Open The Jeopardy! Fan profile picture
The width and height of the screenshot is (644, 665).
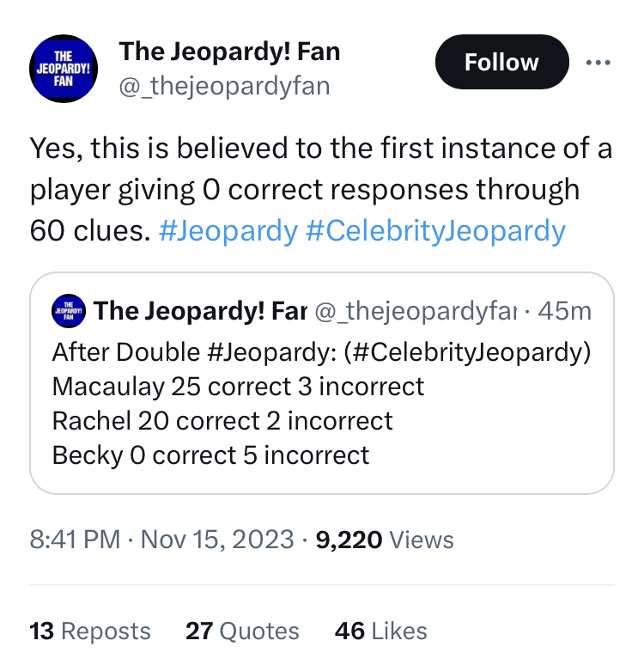[x=64, y=68]
